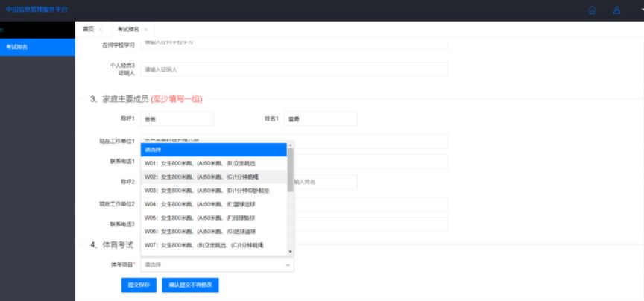The height and width of the screenshot is (301, 644).
Task: Choose option W07 立定跳远 and 1分钟跳绳
Action: (x=214, y=245)
